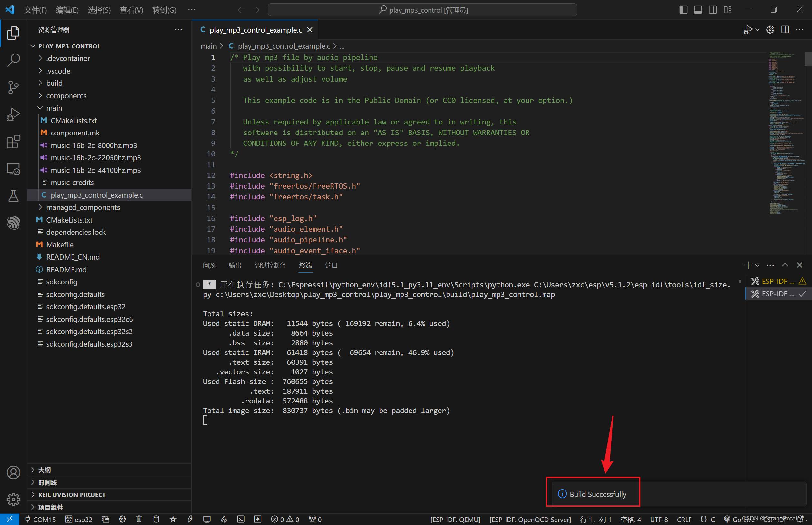The width and height of the screenshot is (812, 525).
Task: Switch to the 调试控制台 panel tab
Action: pyautogui.click(x=270, y=266)
